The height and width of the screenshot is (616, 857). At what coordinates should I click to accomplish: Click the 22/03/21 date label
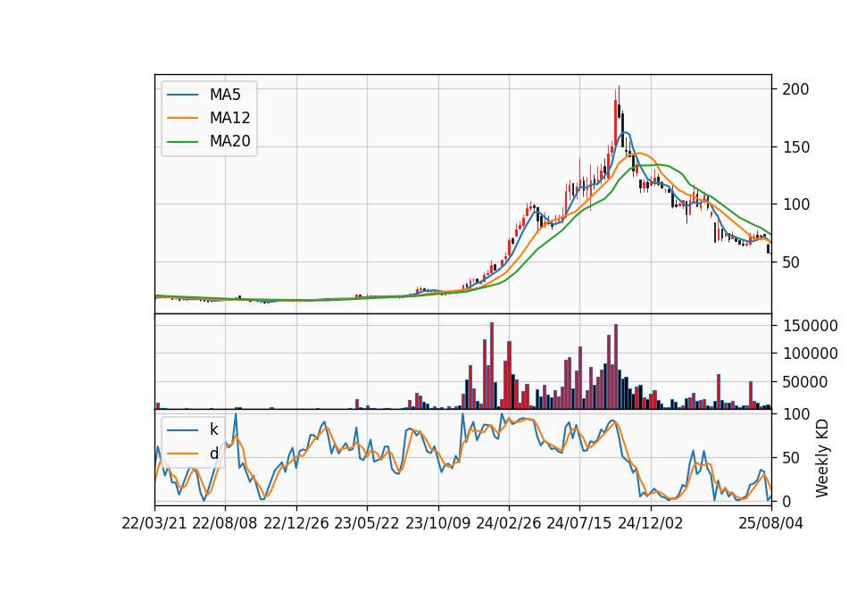154,523
